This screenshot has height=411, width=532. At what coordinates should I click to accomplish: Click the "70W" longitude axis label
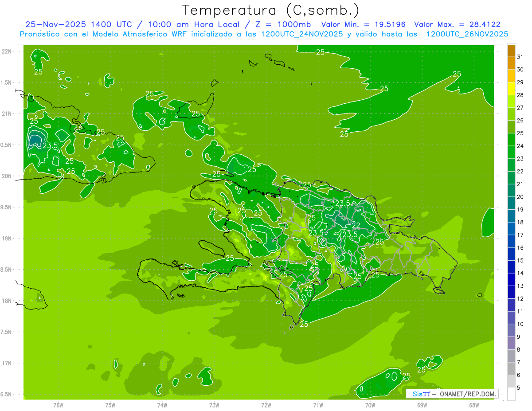coord(370,405)
